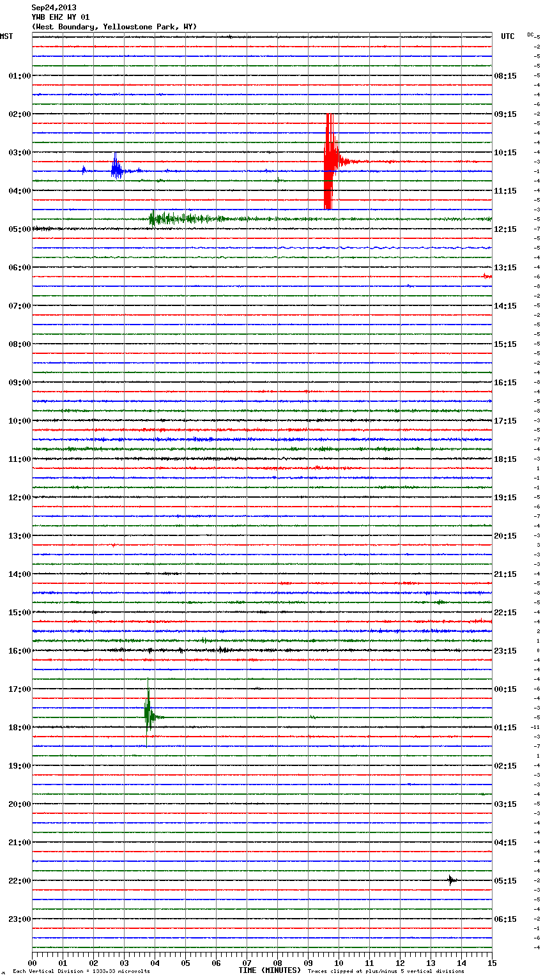Select the 05:00 MST time label
The width and height of the screenshot is (543, 980).
pyautogui.click(x=19, y=229)
